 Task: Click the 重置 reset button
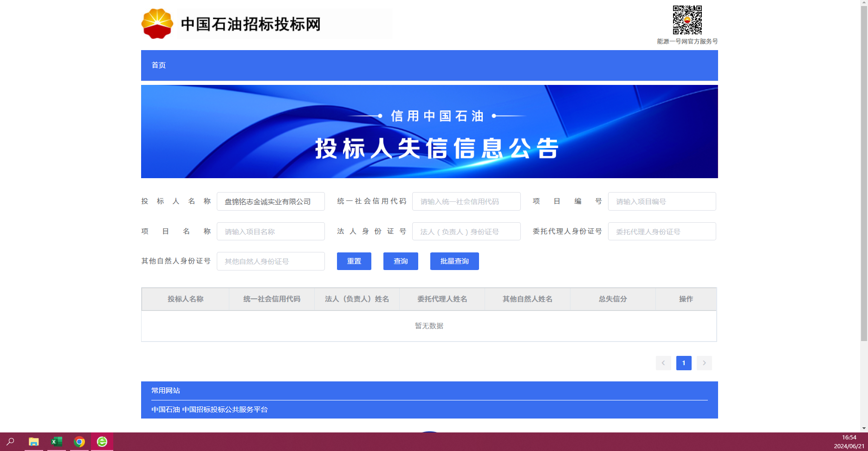pyautogui.click(x=354, y=261)
